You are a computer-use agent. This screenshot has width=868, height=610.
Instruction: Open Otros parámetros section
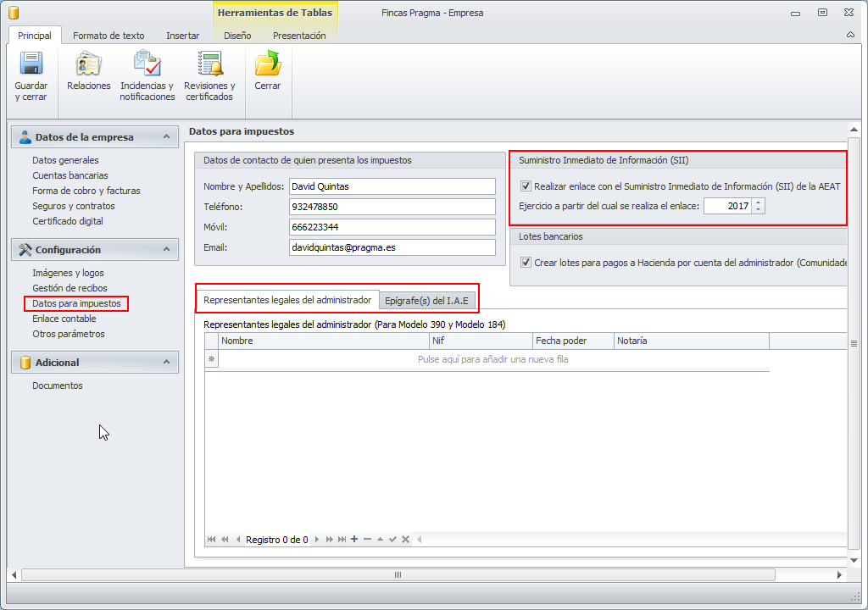[x=69, y=334]
